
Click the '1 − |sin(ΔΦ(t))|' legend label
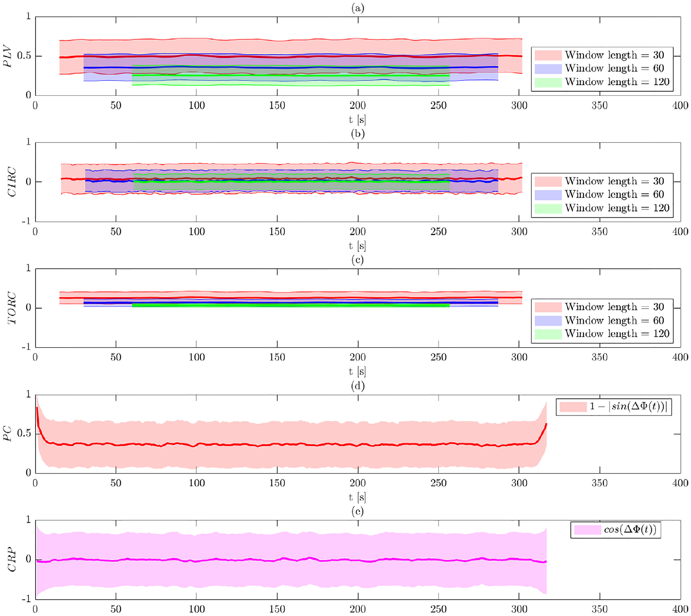[629, 407]
